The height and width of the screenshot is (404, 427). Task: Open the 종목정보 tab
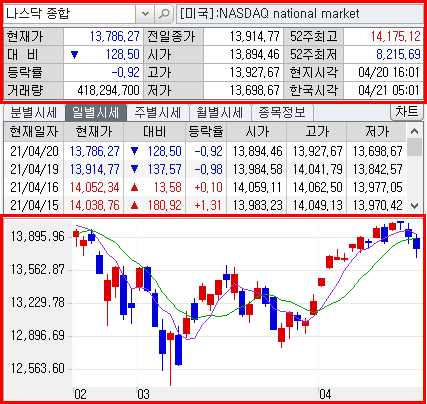(x=282, y=112)
